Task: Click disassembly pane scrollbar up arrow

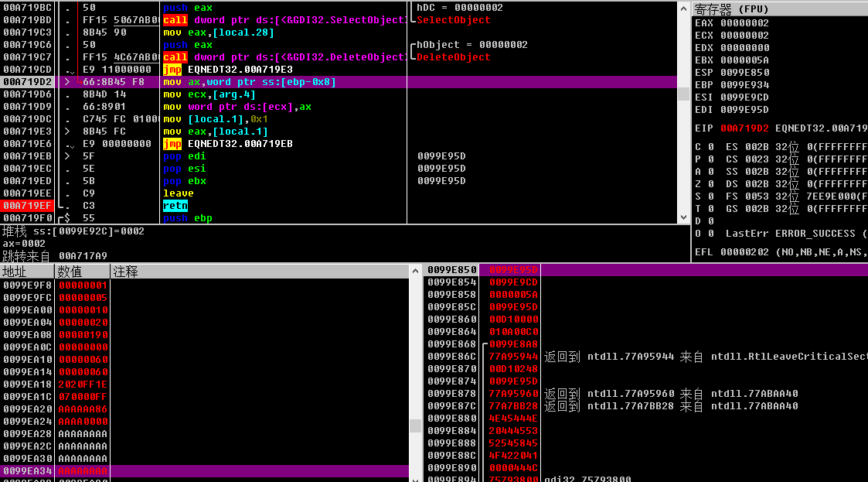Action: 684,9
